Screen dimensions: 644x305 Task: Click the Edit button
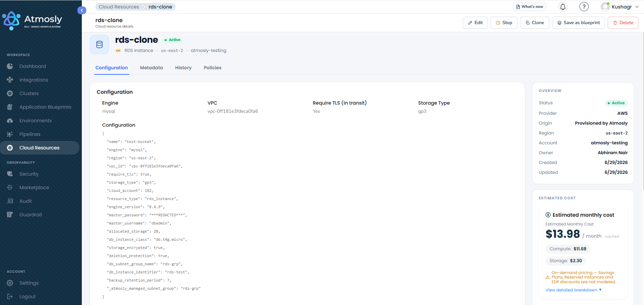tap(475, 23)
